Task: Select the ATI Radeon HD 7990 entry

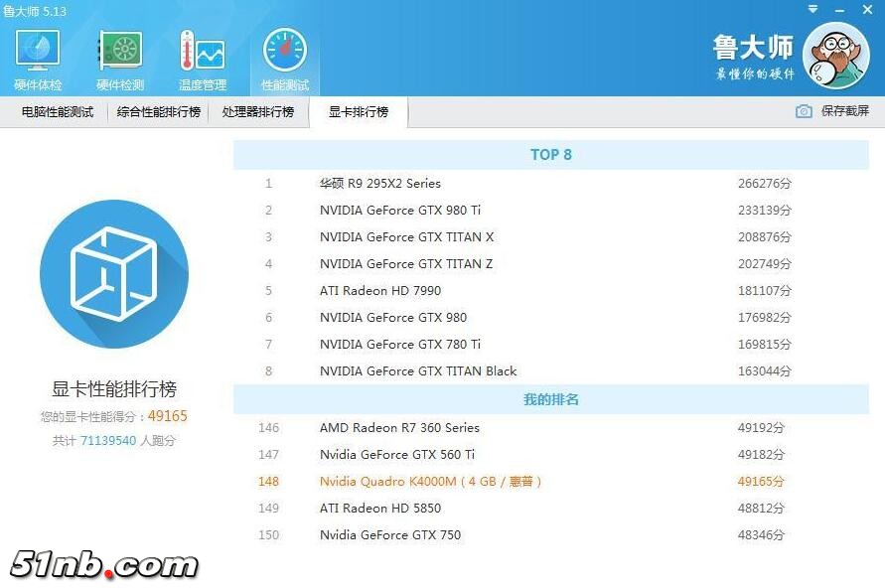Action: (380, 291)
